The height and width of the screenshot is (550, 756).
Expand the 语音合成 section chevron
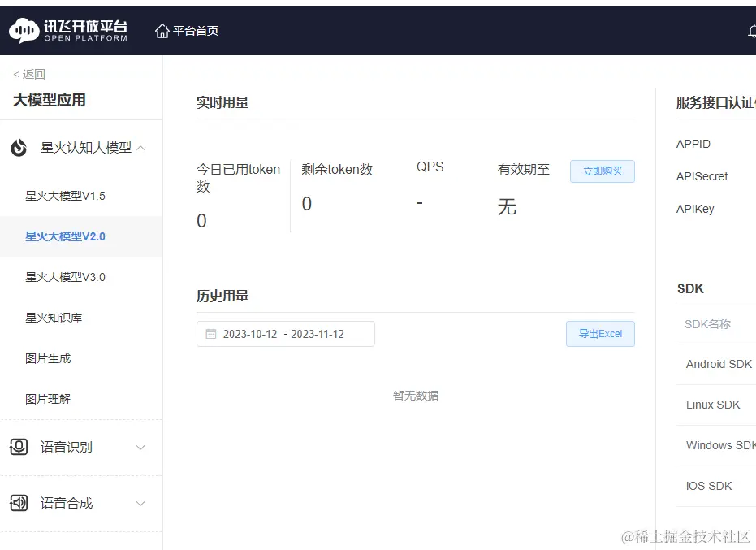[x=140, y=503]
